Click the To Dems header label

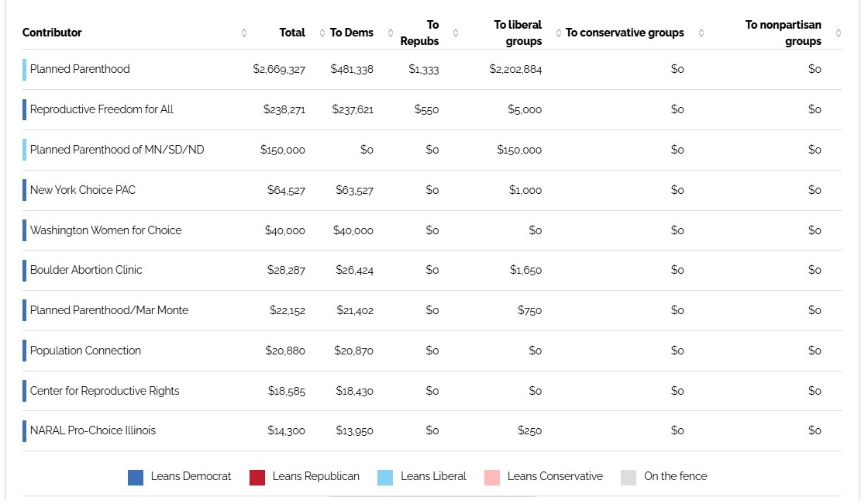352,33
